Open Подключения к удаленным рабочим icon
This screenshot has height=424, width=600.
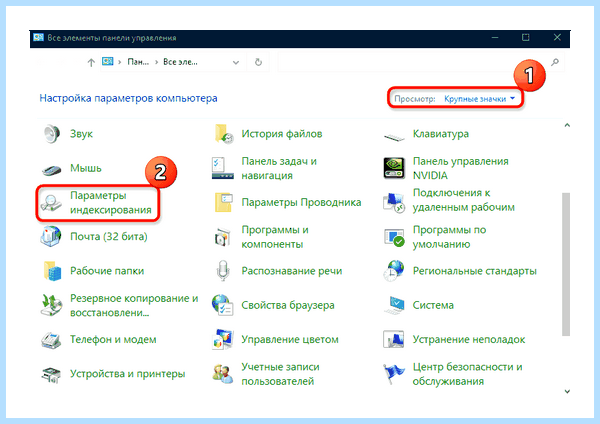[x=394, y=202]
